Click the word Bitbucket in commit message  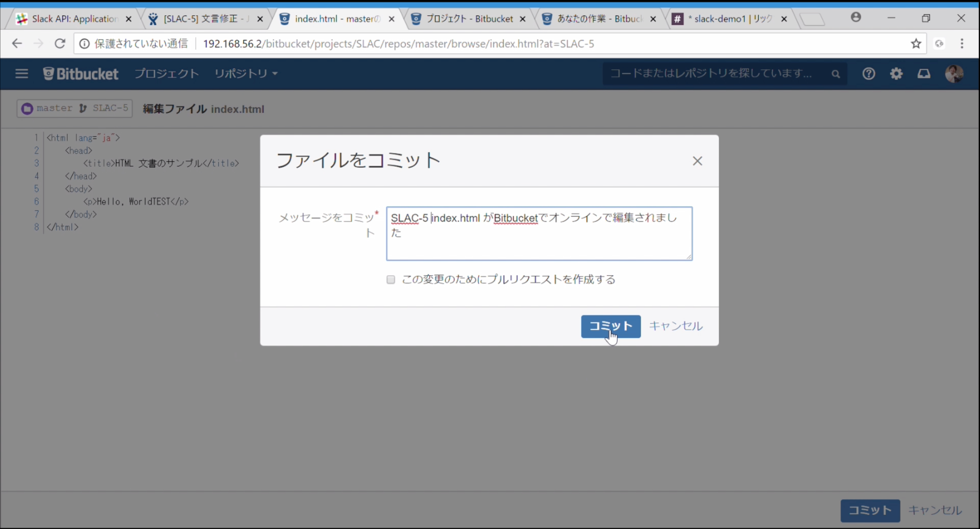(x=515, y=218)
